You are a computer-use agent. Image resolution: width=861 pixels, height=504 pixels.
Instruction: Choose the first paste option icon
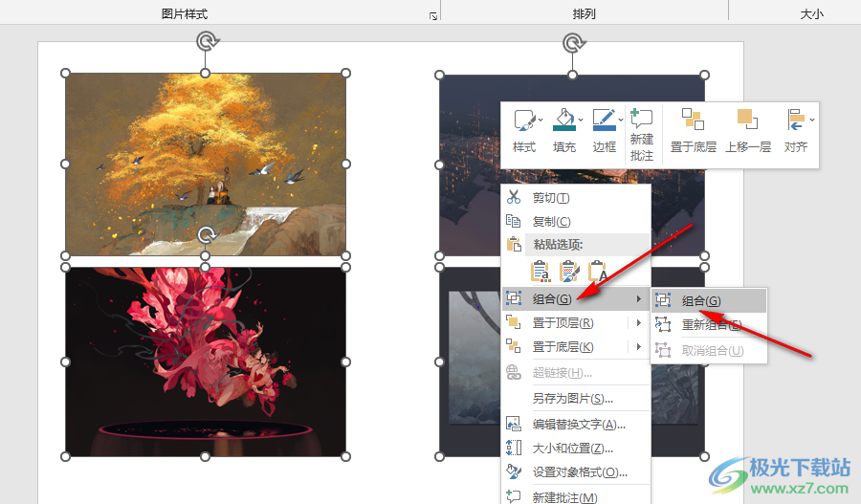[x=541, y=271]
